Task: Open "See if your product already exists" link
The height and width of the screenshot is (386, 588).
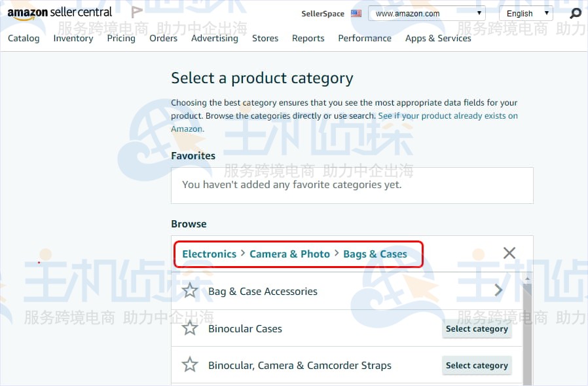Action: (x=448, y=115)
